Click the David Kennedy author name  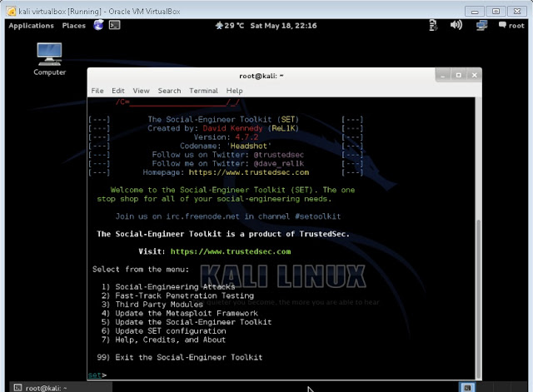[232, 128]
